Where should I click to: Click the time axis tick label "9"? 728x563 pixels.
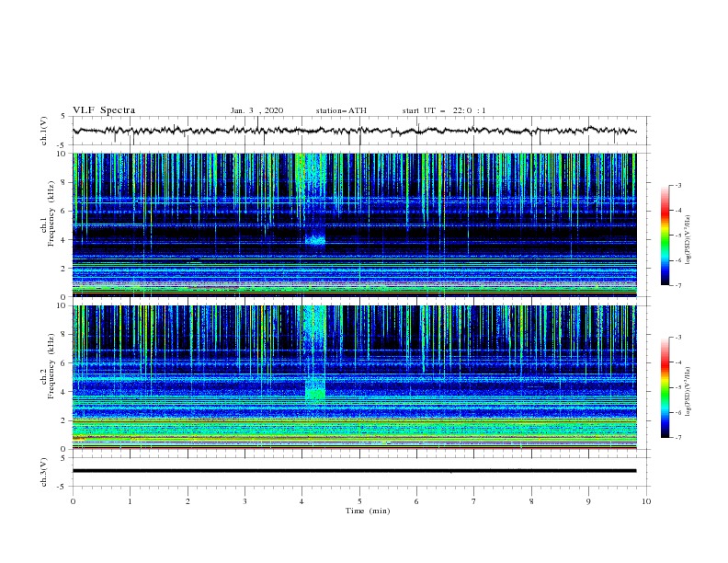(x=588, y=501)
